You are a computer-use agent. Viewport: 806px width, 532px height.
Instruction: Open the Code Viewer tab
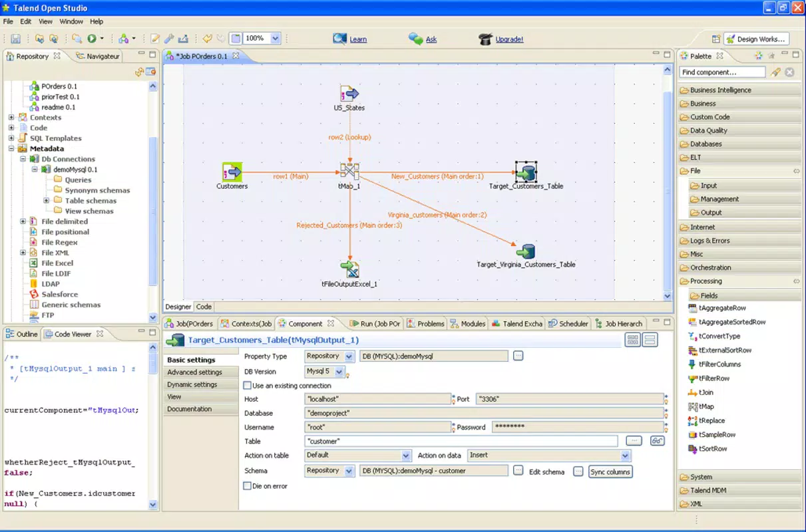(73, 334)
